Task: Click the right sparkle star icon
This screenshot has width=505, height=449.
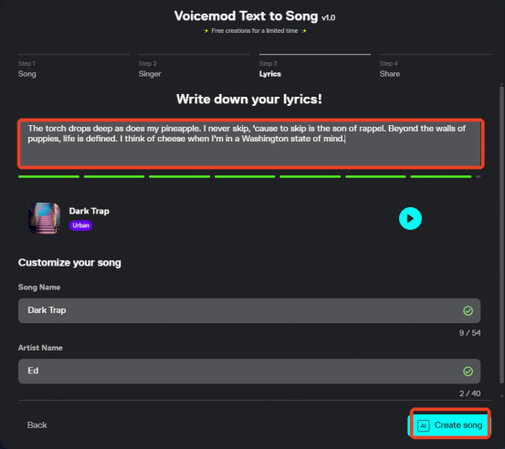Action: click(304, 31)
